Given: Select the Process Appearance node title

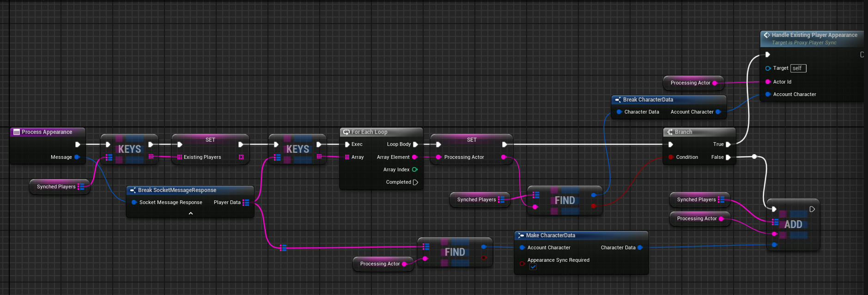Looking at the screenshot, I should point(47,132).
